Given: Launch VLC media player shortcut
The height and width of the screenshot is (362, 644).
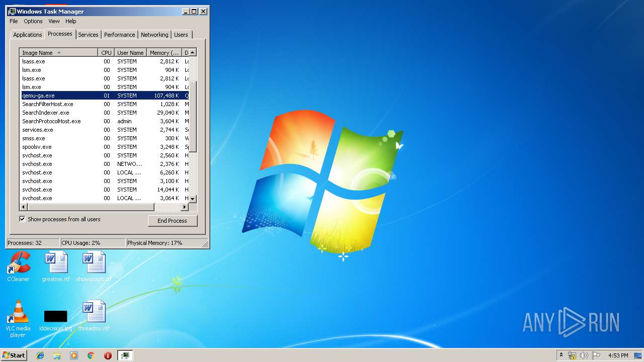Looking at the screenshot, I should click(x=18, y=318).
